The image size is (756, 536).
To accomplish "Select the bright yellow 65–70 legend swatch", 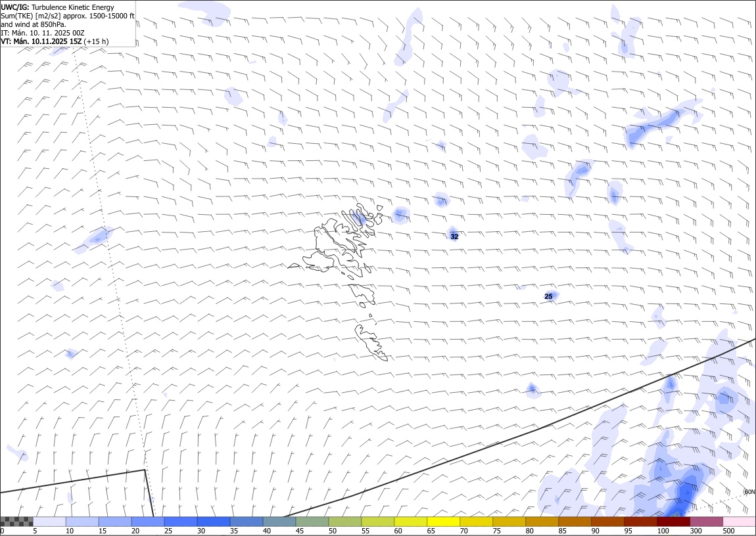I will point(444,522).
